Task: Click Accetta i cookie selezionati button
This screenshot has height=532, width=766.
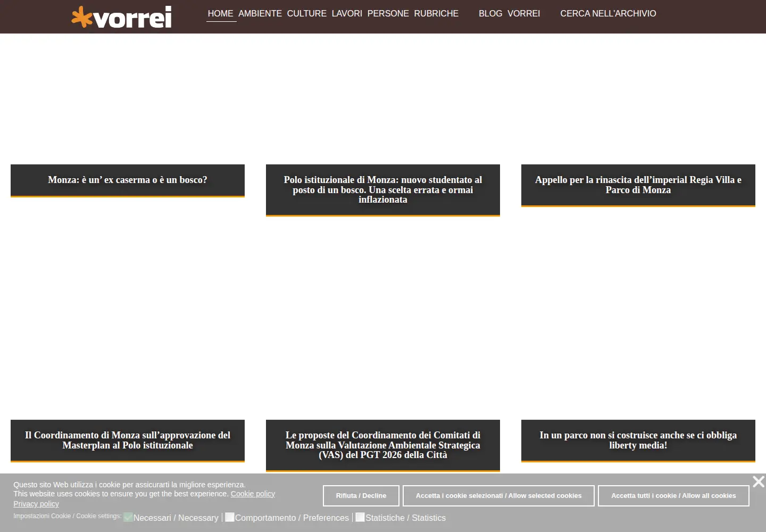Action: [x=498, y=496]
